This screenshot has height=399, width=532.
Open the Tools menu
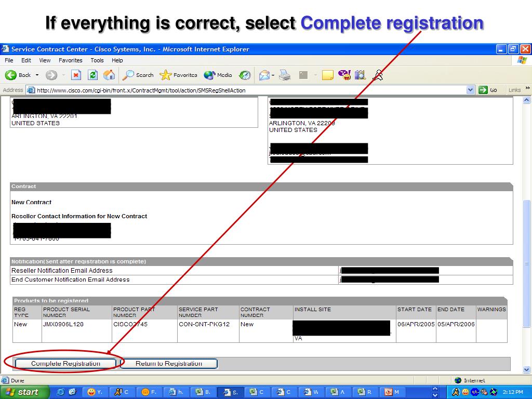(x=97, y=60)
